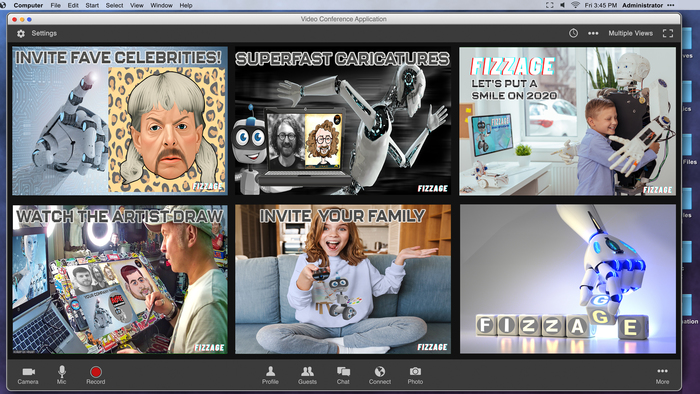Screen dimensions: 700x394
Task: Switch to Multiple Views layout
Action: [630, 33]
